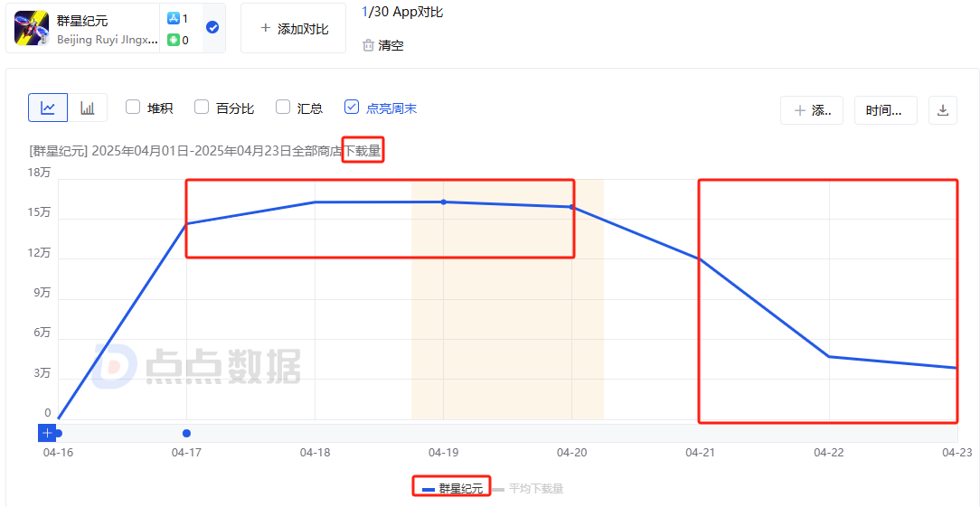Click the trash icon next to 清空
The height and width of the screenshot is (507, 980).
(x=368, y=45)
